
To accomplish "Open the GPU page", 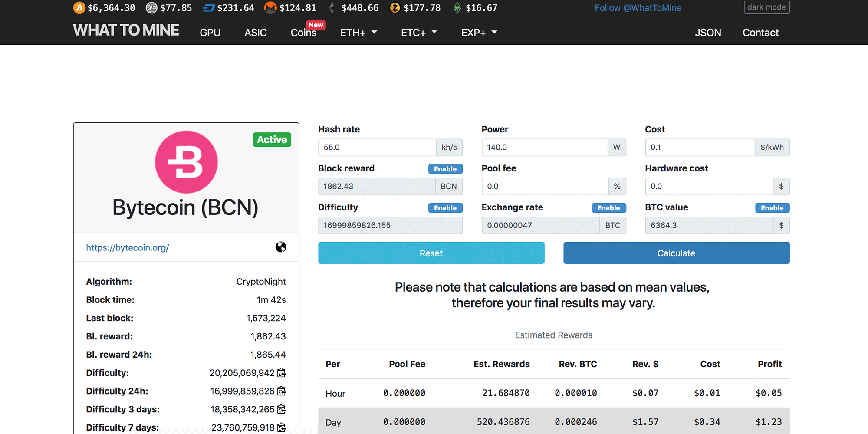I will [210, 33].
